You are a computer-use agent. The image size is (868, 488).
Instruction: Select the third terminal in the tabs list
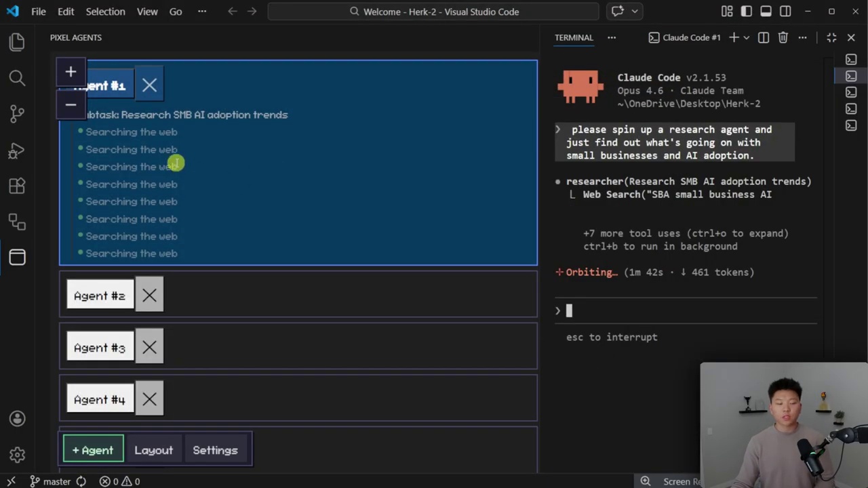pyautogui.click(x=851, y=93)
